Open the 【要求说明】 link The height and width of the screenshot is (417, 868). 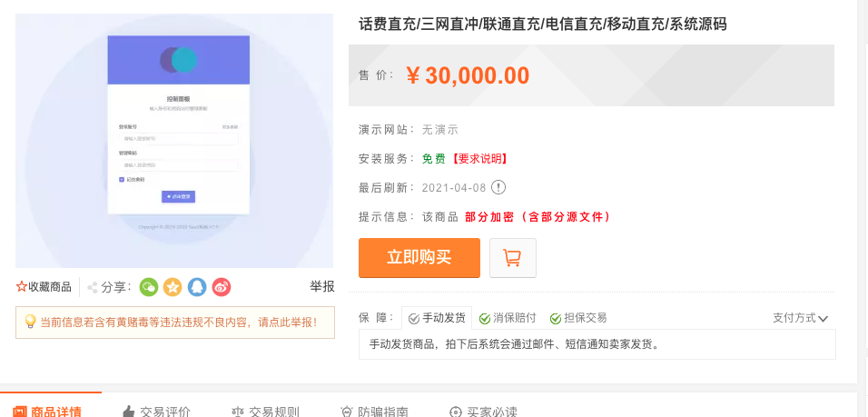tap(478, 159)
